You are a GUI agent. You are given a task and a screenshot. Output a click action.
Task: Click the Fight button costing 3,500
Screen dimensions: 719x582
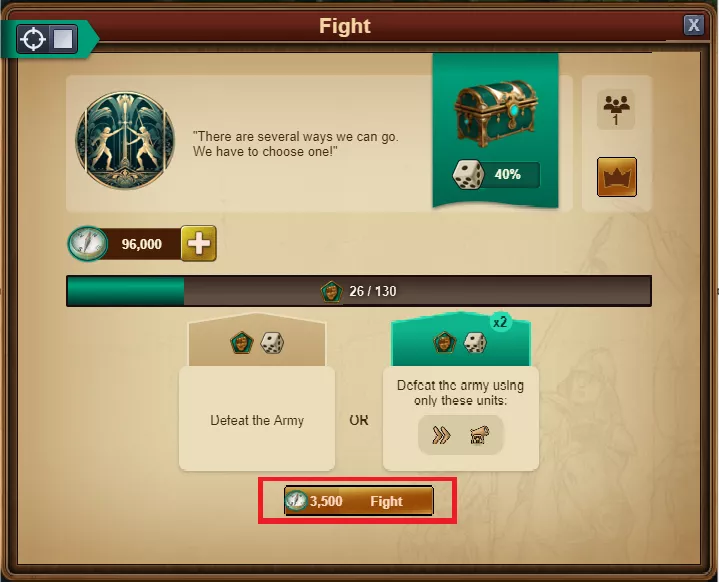click(359, 501)
